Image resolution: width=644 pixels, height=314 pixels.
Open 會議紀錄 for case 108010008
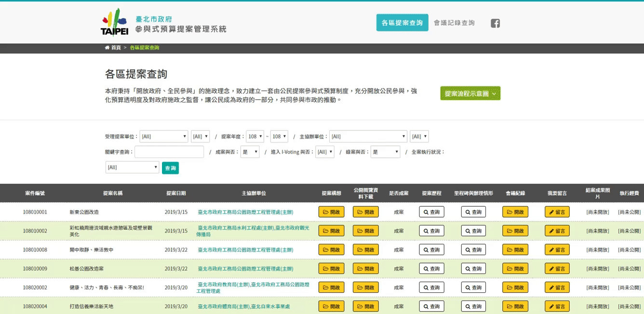[515, 249]
